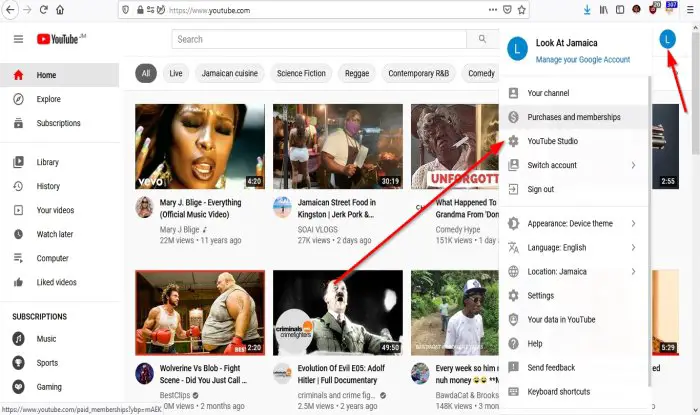700x415 pixels.
Task: Click the tracking protection shield icon
Action: pos(126,10)
